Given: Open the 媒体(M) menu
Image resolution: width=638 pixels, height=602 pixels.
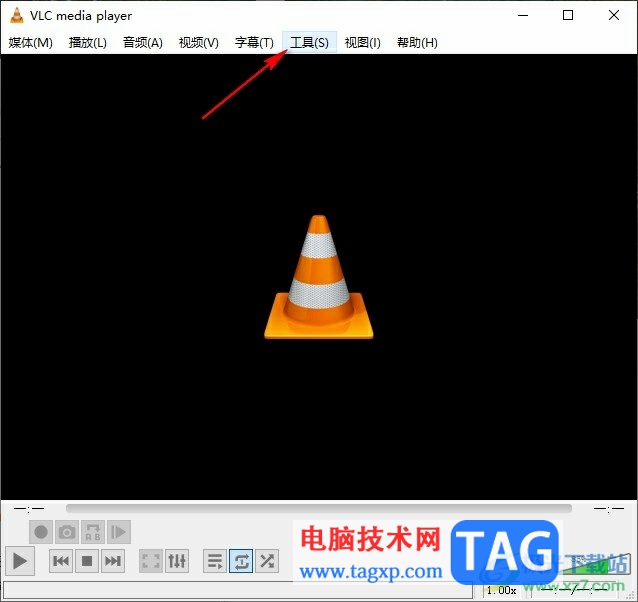Looking at the screenshot, I should pyautogui.click(x=31, y=42).
